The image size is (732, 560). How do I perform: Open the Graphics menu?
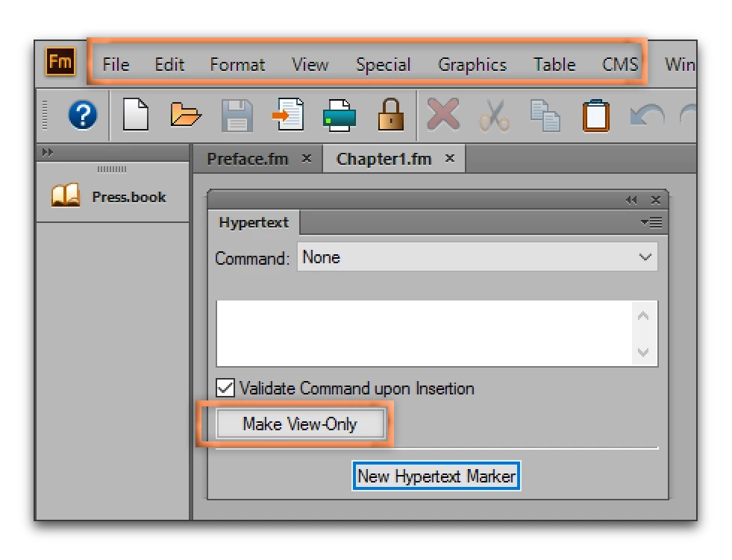pyautogui.click(x=472, y=64)
